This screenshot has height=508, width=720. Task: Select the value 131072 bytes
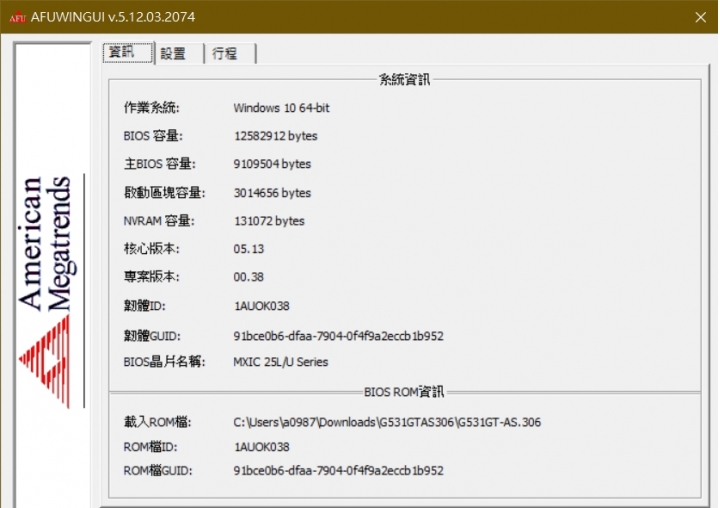[x=269, y=221]
